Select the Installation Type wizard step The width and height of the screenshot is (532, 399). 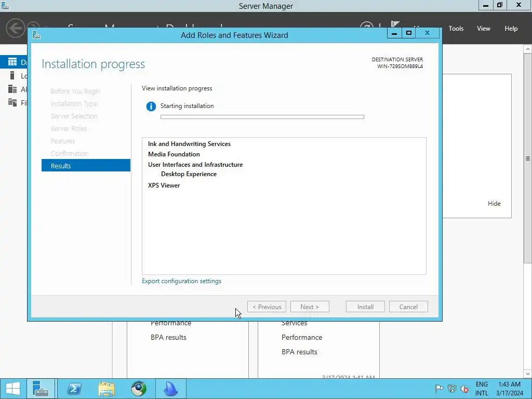pyautogui.click(x=74, y=103)
